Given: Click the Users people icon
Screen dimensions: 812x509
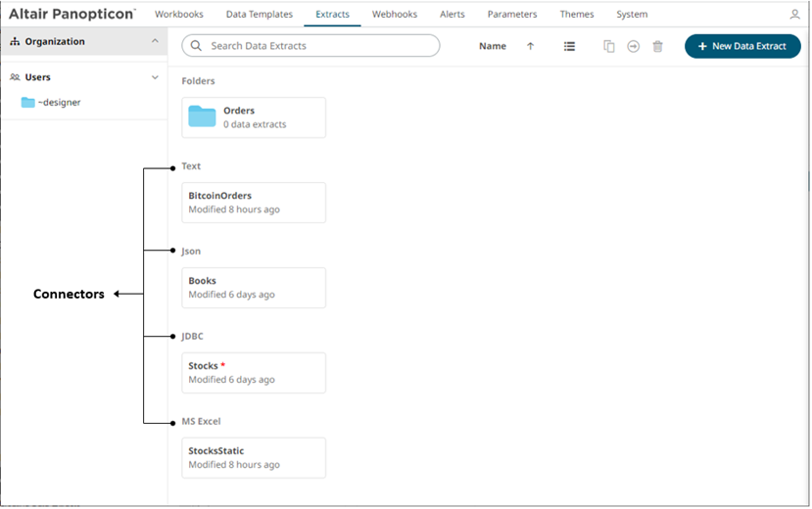Looking at the screenshot, I should pyautogui.click(x=15, y=77).
